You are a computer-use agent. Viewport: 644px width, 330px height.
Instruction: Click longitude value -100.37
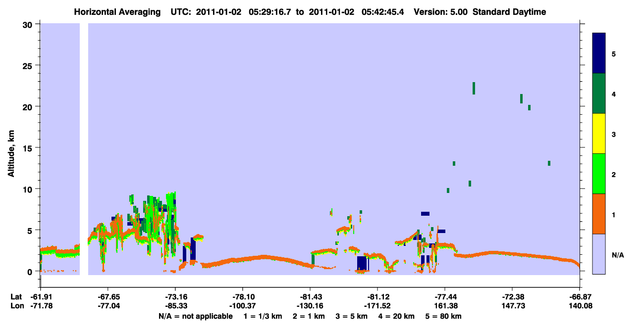242,306
